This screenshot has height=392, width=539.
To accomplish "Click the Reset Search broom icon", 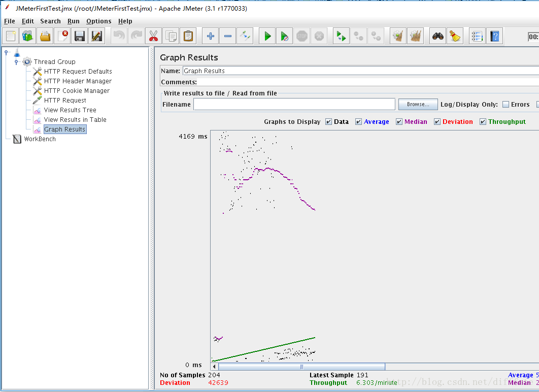I will pos(455,36).
